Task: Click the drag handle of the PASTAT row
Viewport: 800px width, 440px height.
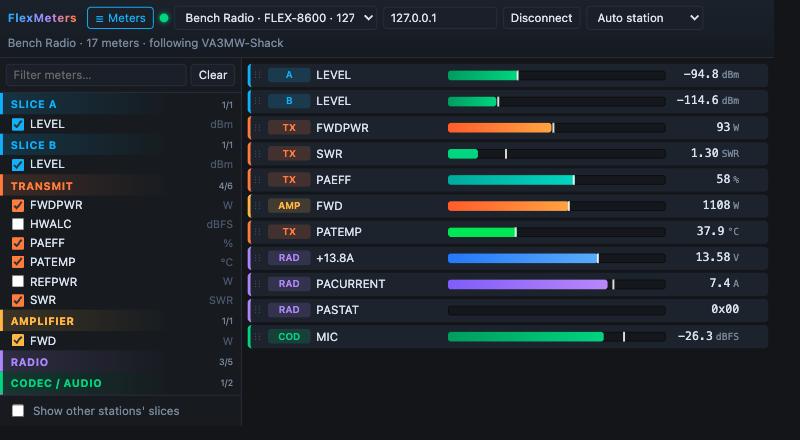Action: click(x=258, y=310)
